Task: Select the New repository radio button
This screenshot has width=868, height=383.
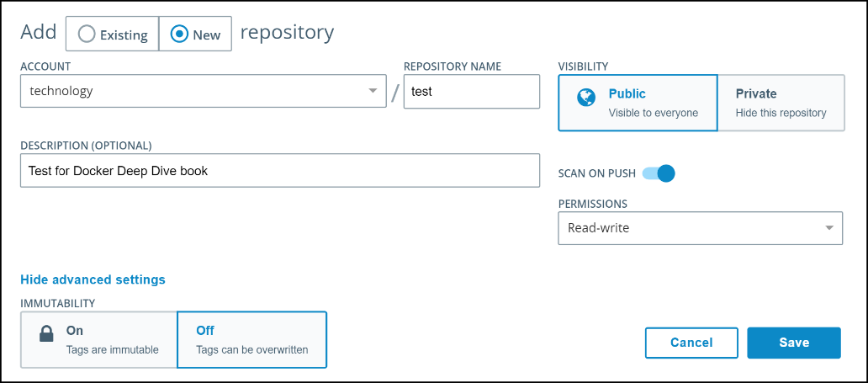Action: 195,35
